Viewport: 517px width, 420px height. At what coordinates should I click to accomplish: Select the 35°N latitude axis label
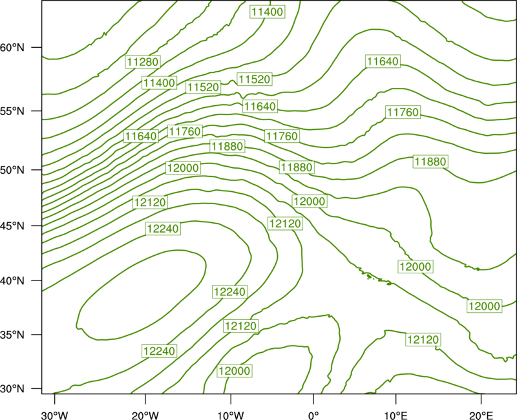(12, 335)
